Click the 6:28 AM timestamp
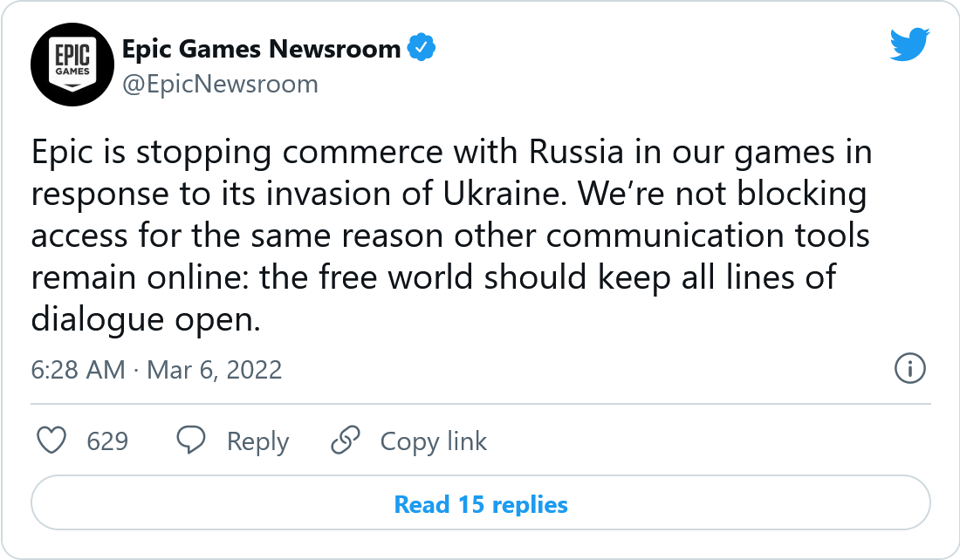Image resolution: width=960 pixels, height=560 pixels. (78, 369)
